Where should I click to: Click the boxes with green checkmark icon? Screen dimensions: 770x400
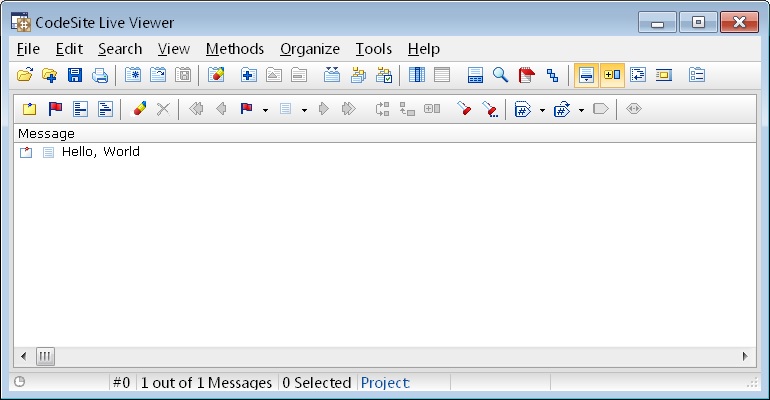[x=384, y=75]
